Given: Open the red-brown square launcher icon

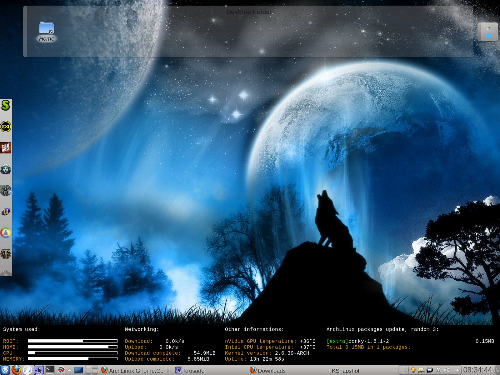Looking at the screenshot, I should [6, 148].
